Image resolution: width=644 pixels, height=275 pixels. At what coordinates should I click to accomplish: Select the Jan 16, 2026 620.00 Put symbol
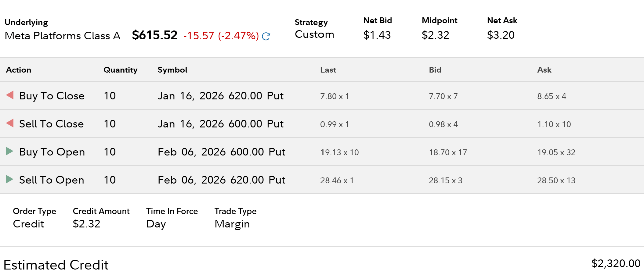tap(220, 96)
